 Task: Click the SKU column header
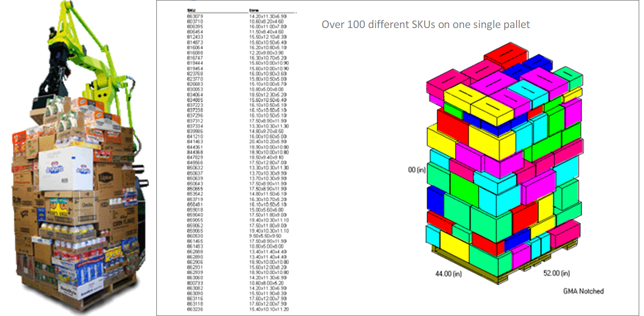tap(190, 9)
